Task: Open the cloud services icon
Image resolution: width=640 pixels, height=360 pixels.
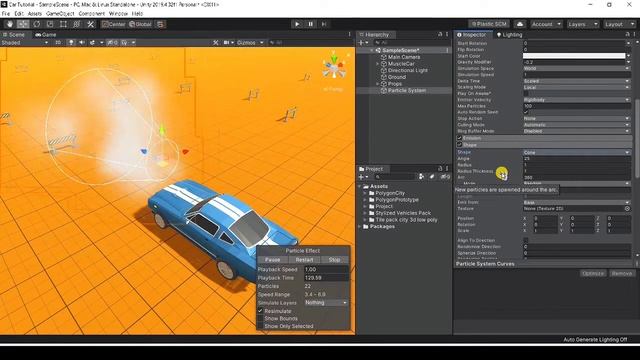Action: (x=520, y=24)
